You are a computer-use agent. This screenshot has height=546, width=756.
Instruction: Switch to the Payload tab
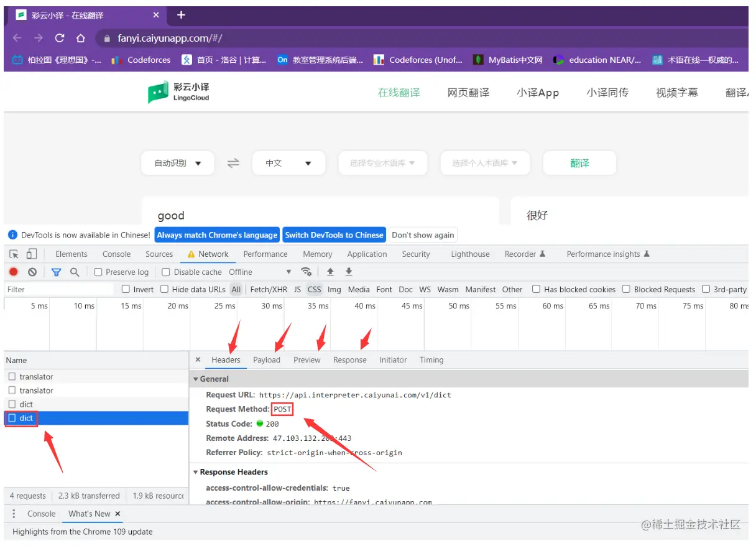267,359
